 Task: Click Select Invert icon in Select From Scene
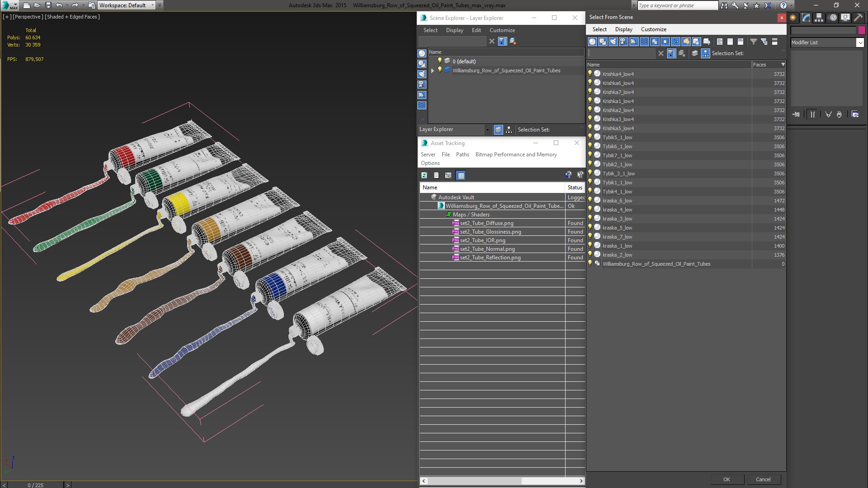(740, 42)
